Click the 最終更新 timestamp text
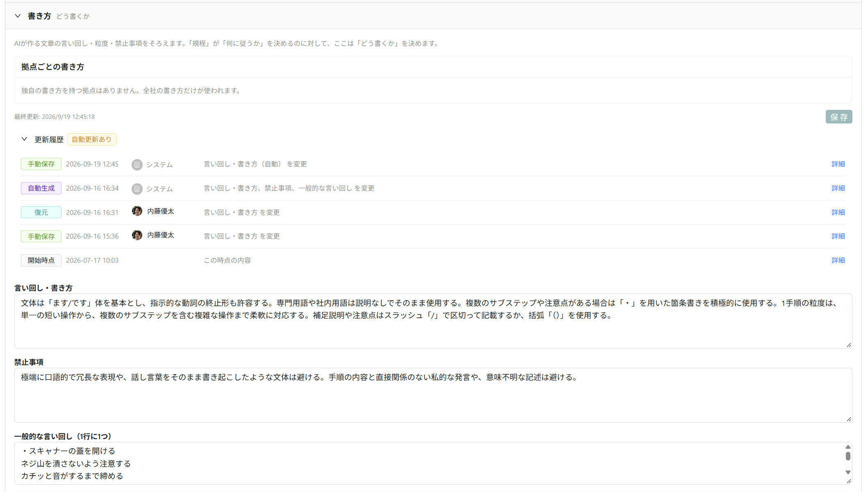 point(55,117)
